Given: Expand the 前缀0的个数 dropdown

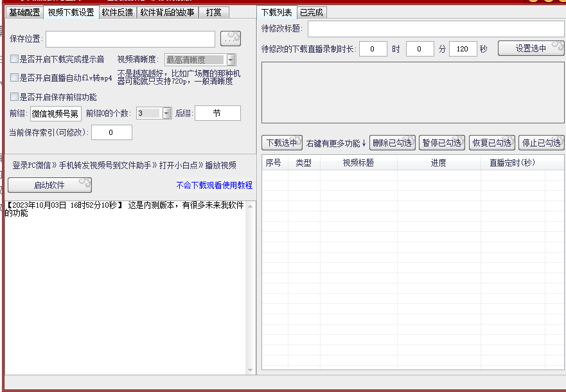Looking at the screenshot, I should click(167, 113).
